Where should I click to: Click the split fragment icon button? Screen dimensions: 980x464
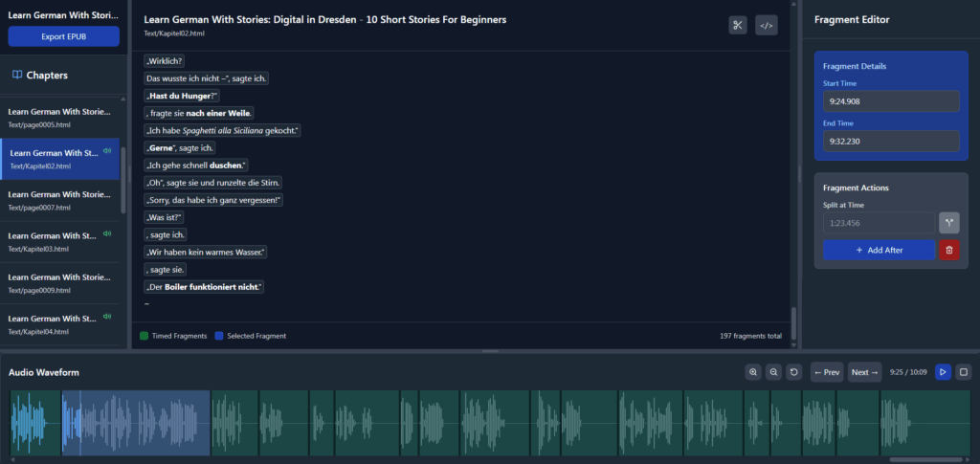(948, 222)
